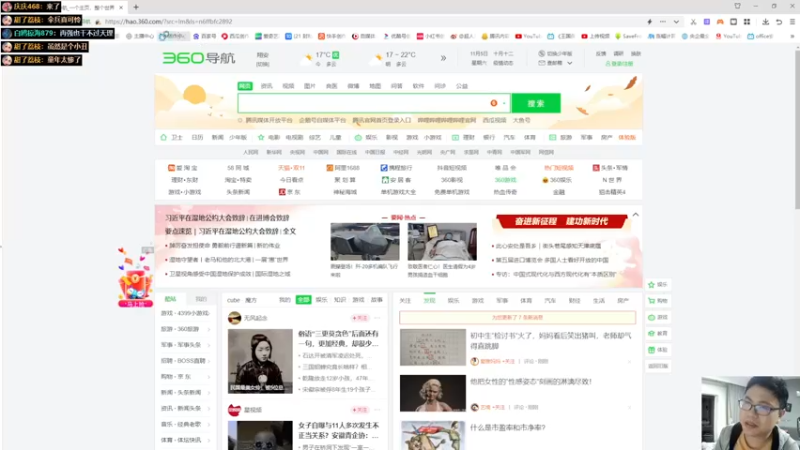Expand the 游戏·4399小游戏 sidebar row
Image resolution: width=800 pixels, height=450 pixels.
tap(185, 313)
